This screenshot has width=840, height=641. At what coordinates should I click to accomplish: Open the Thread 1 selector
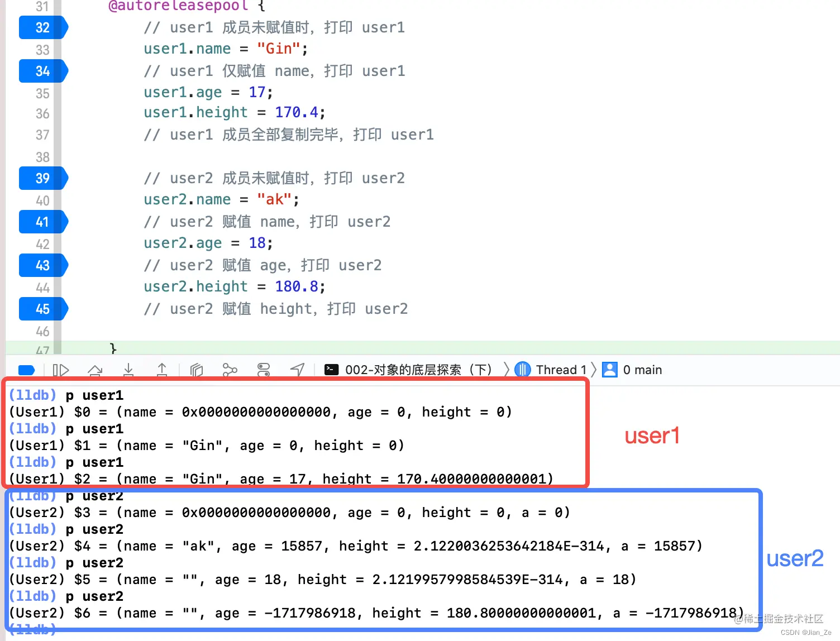[551, 370]
